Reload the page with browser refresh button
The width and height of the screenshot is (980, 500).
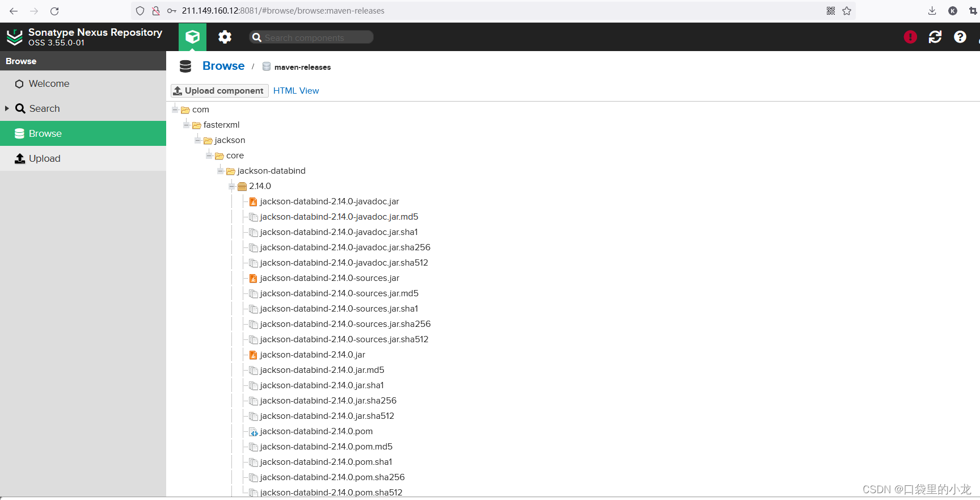pyautogui.click(x=54, y=11)
